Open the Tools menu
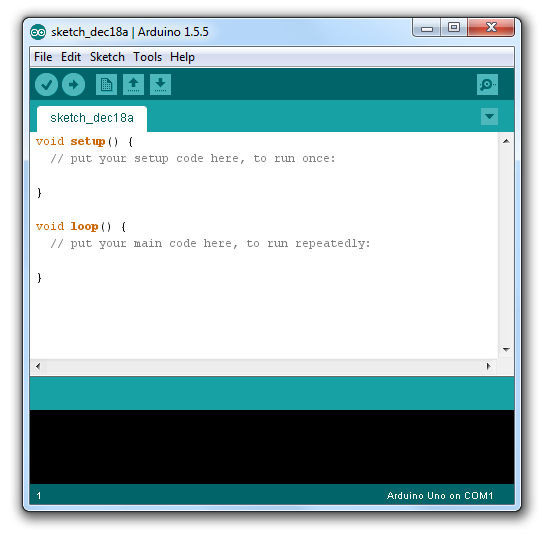This screenshot has height=534, width=542. pos(148,57)
